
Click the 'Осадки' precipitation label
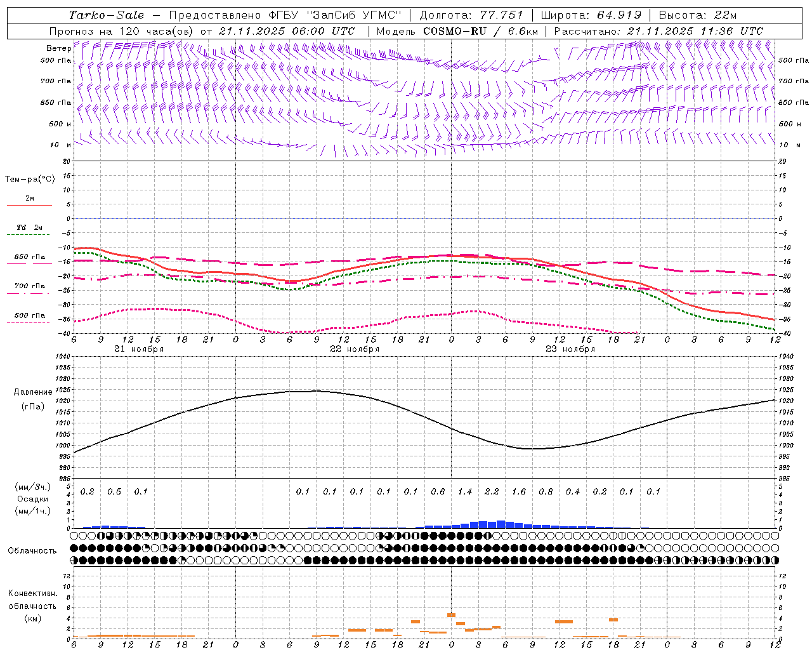tap(33, 499)
